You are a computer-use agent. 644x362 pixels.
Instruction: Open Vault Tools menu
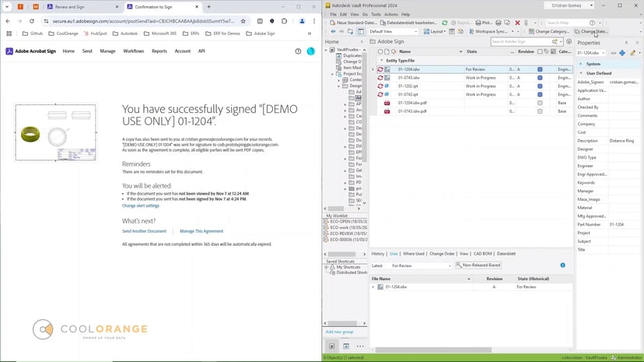coord(376,14)
